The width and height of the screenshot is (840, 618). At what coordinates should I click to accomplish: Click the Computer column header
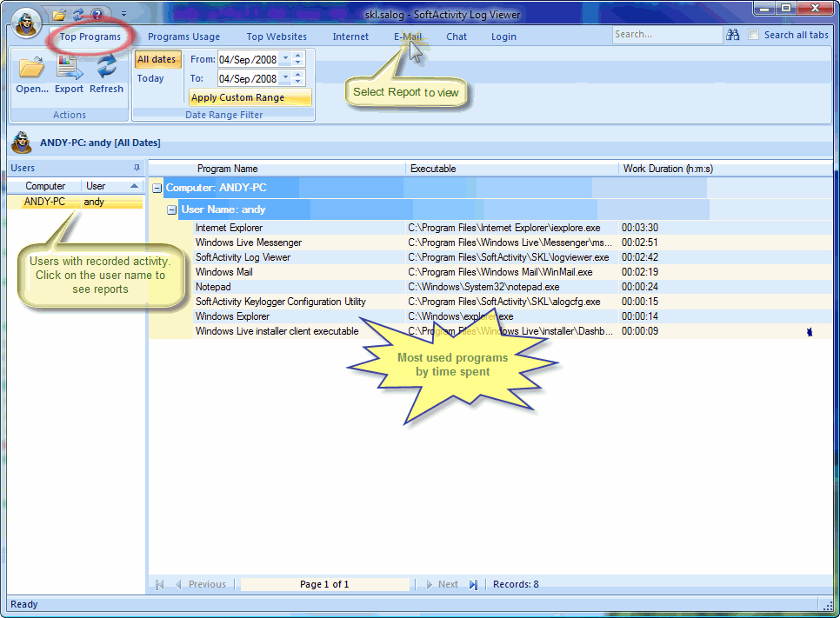coord(45,186)
